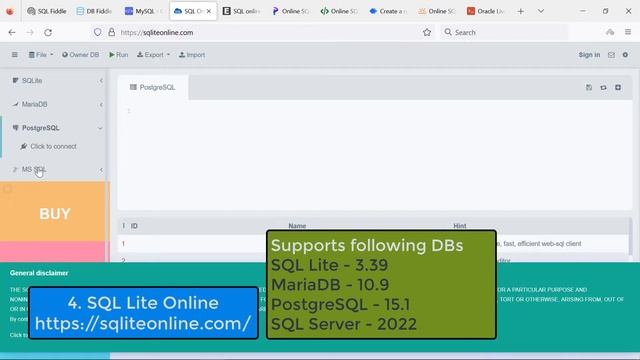Switch to the SQL Fiddle browser tab
640x360 pixels.
coord(47,11)
